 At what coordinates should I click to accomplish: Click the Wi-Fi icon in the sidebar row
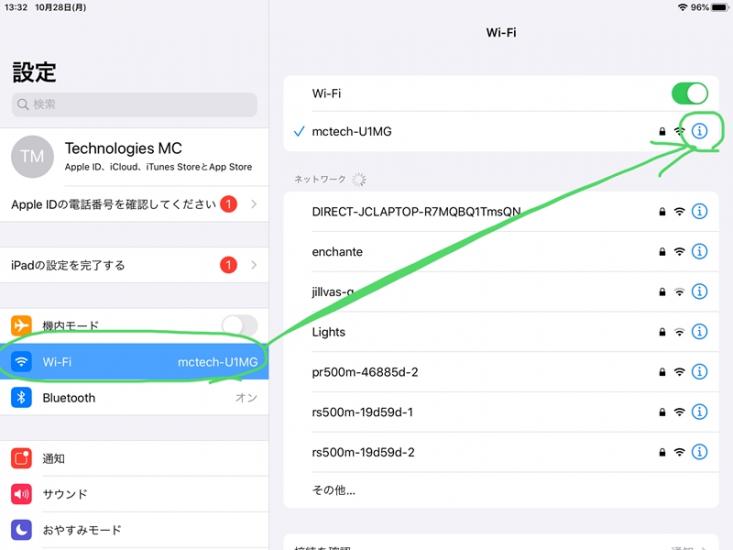(21, 362)
